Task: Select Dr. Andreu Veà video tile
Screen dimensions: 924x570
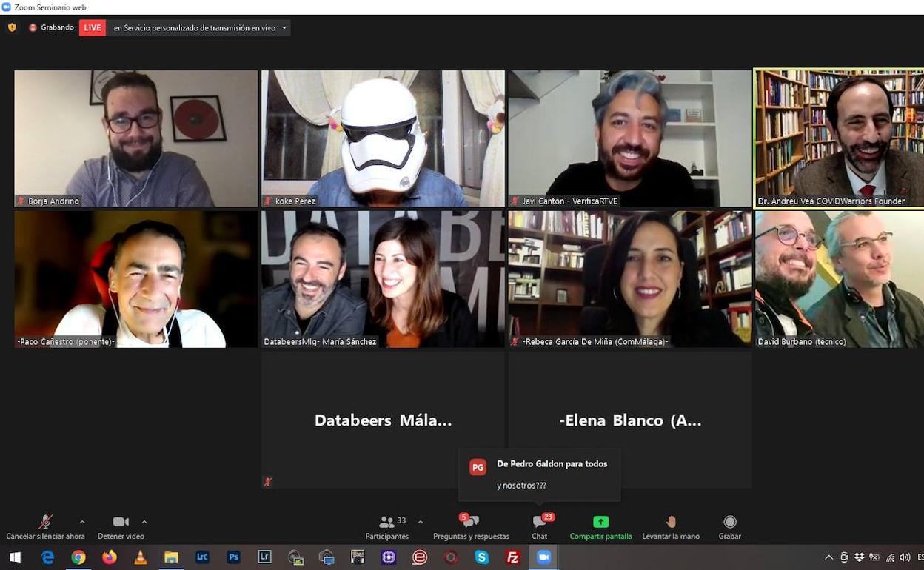Action: click(x=839, y=138)
